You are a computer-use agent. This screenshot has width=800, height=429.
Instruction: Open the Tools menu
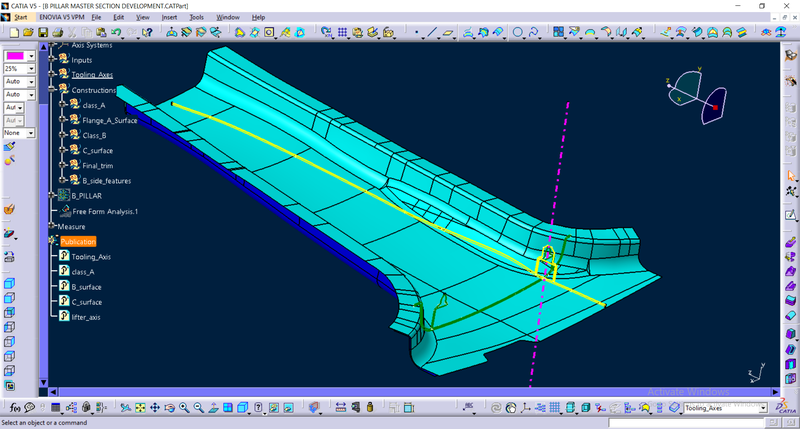tap(195, 17)
